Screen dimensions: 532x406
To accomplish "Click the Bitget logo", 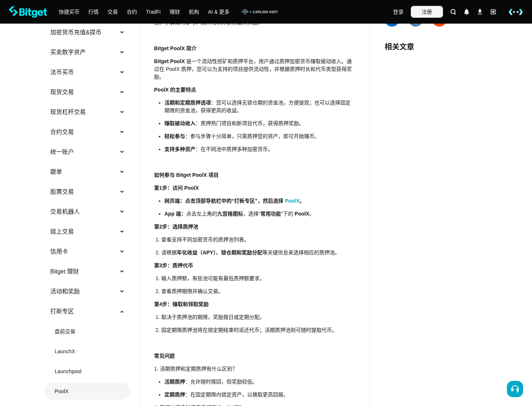I will 28,12.
